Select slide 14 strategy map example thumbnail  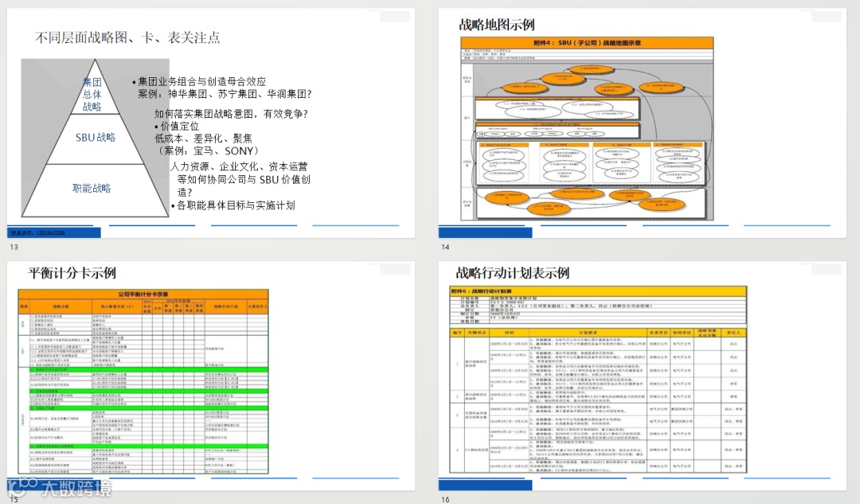643,123
